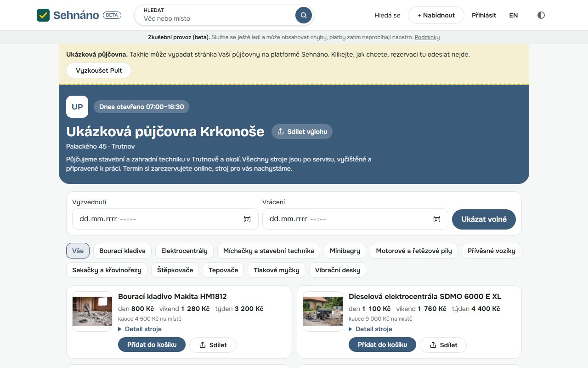Switch language to EN
Viewport: 588px width, 368px height.
click(x=514, y=15)
